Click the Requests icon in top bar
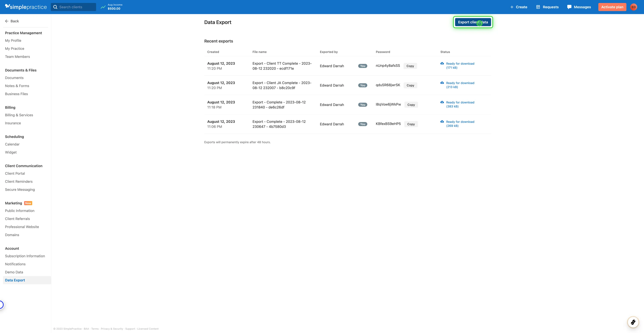 (538, 7)
